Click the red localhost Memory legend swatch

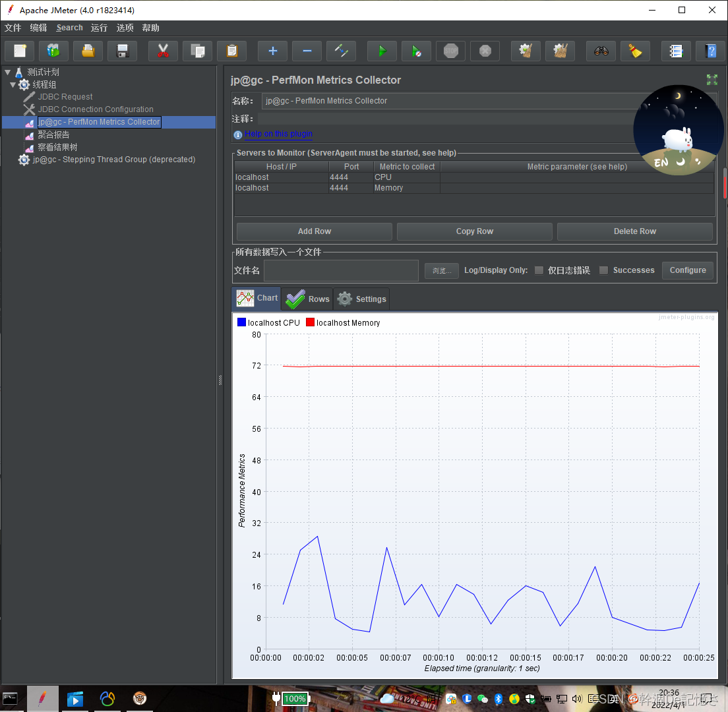[310, 322]
